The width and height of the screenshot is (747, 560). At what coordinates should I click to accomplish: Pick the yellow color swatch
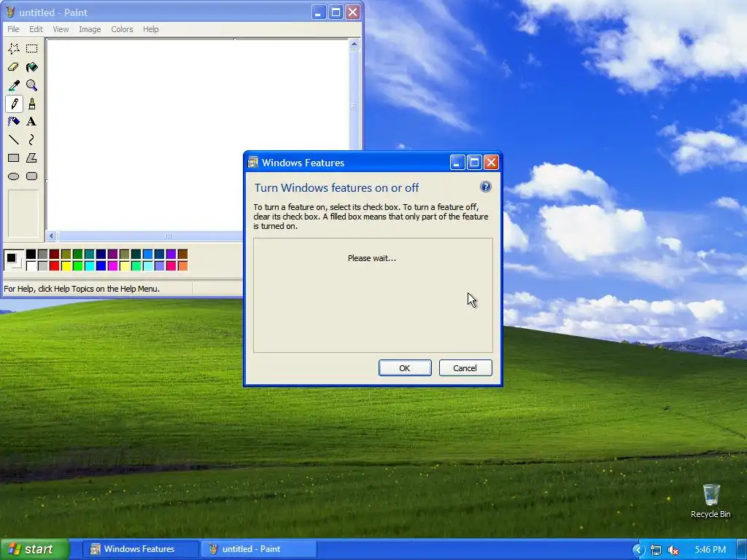click(x=66, y=265)
